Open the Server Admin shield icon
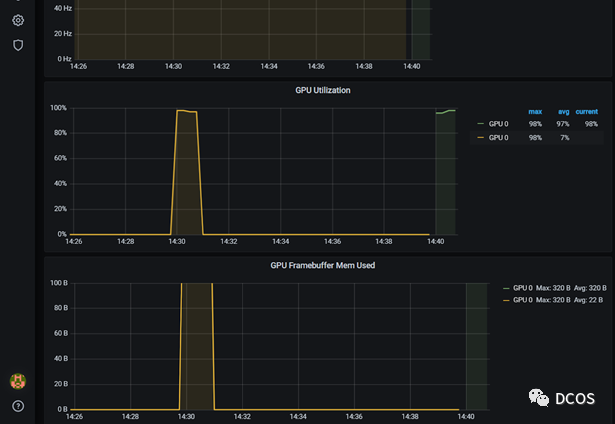 pyautogui.click(x=18, y=45)
